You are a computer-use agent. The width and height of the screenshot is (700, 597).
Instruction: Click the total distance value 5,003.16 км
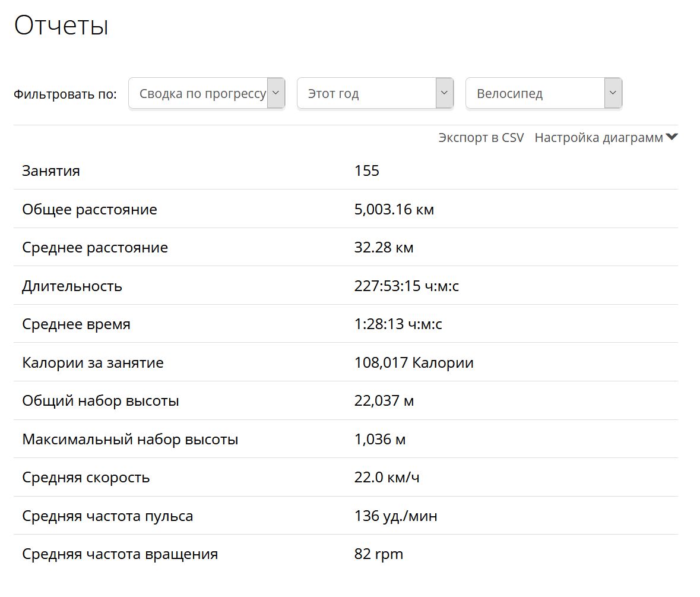coord(394,210)
